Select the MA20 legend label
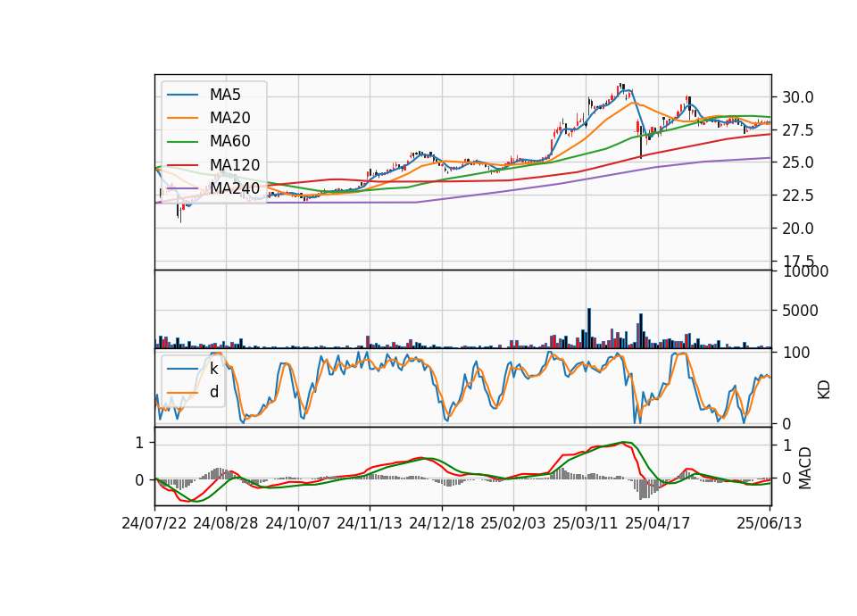Image resolution: width=857 pixels, height=616 pixels. click(x=229, y=118)
